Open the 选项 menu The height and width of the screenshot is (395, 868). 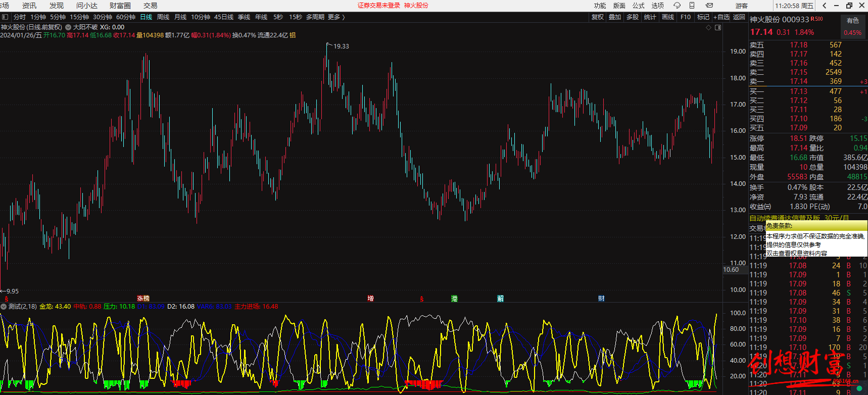(x=658, y=6)
